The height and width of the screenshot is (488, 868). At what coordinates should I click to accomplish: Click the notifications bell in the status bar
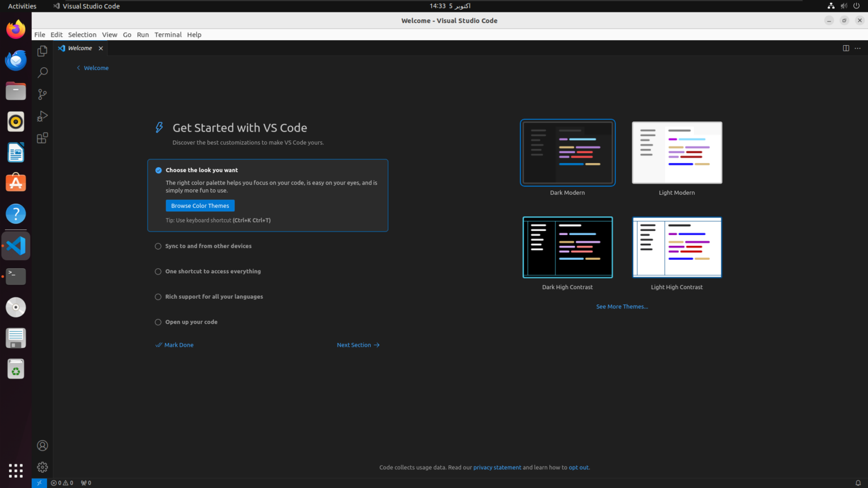click(x=858, y=483)
